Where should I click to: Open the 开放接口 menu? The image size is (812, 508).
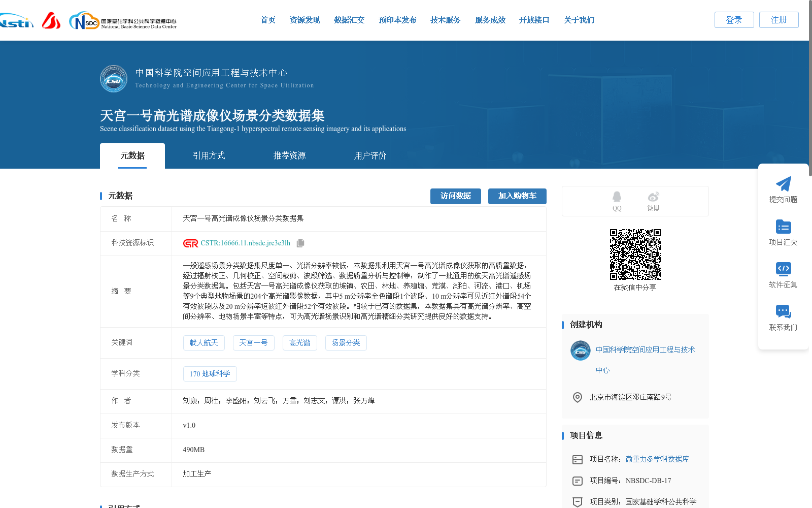534,20
